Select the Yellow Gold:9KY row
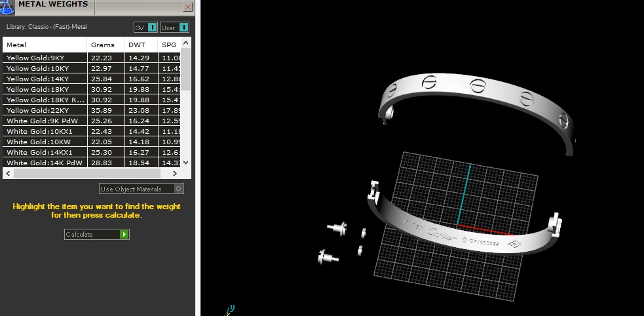Viewport: 644px width, 316px height. click(x=92, y=58)
